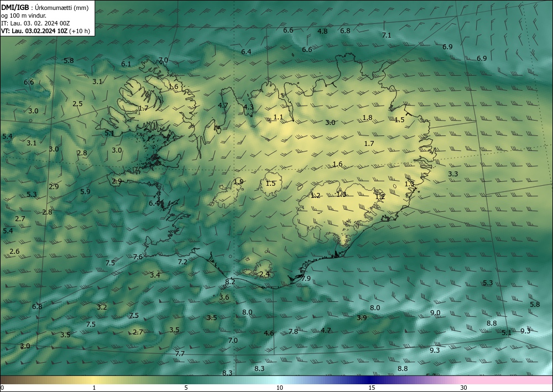Screen dimensions: 553x392
Task: Click the 1 tick label on the color scale
Action: 94,388
